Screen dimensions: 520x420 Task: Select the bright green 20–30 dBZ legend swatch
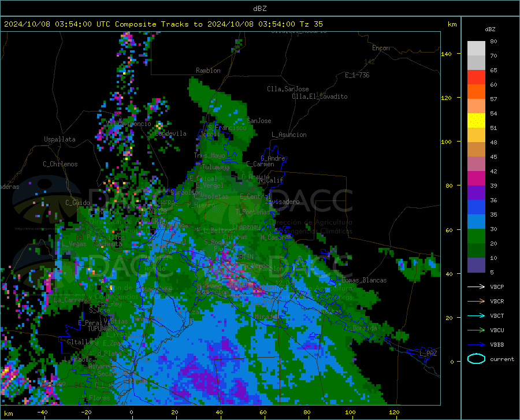click(x=476, y=236)
